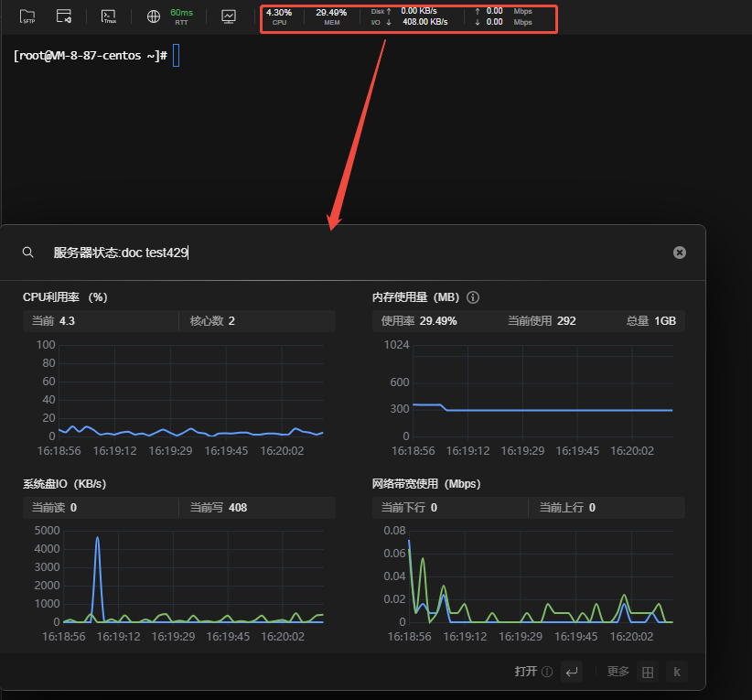The height and width of the screenshot is (700, 752).
Task: Click the info icon next to 打开
Action: [547, 672]
